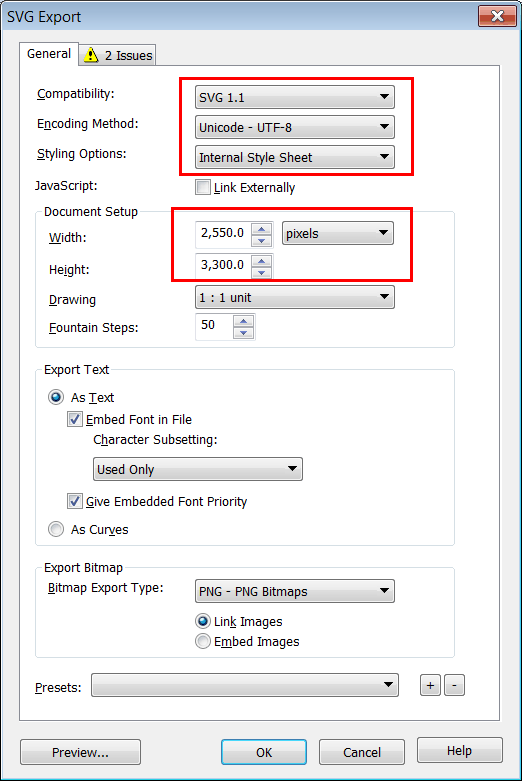Select the Embed Images radio button

point(203,641)
